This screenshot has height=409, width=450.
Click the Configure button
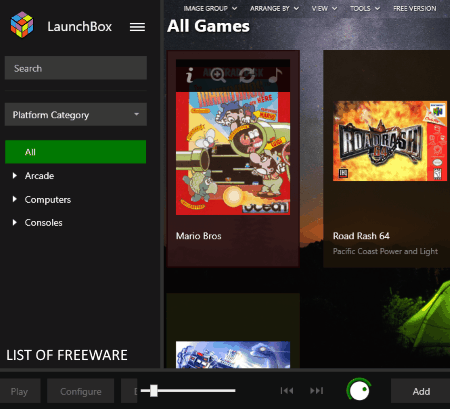[81, 391]
